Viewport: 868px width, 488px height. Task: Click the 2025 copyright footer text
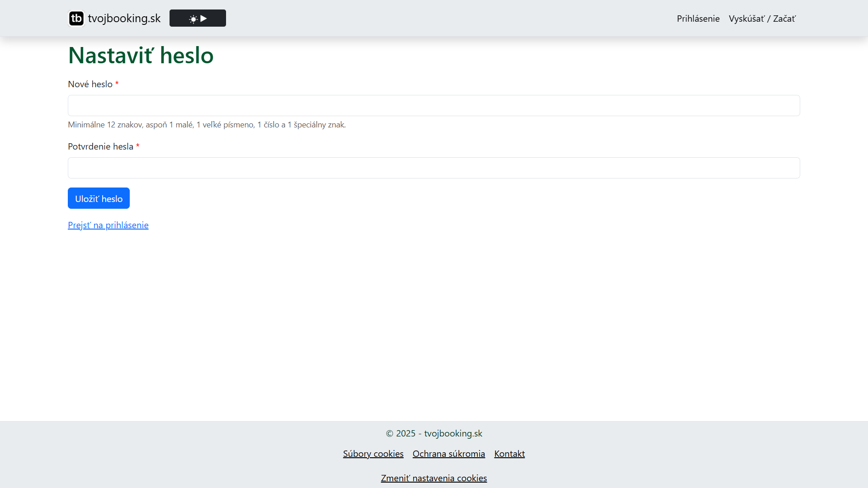point(434,433)
